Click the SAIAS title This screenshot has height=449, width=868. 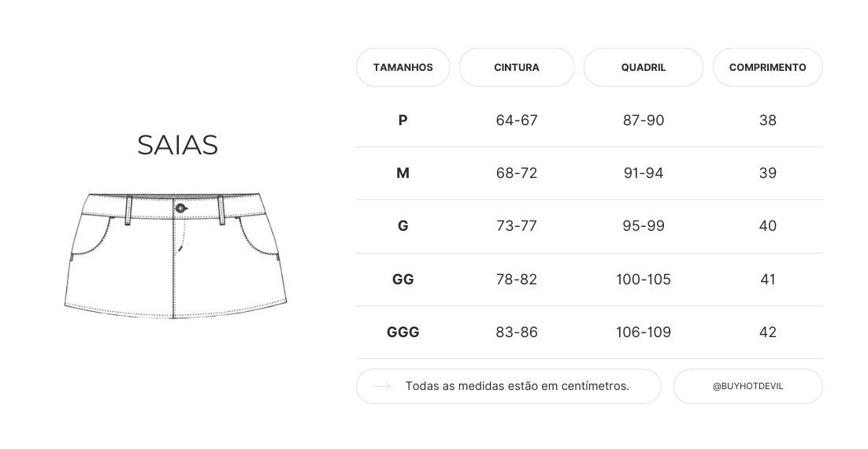[177, 145]
